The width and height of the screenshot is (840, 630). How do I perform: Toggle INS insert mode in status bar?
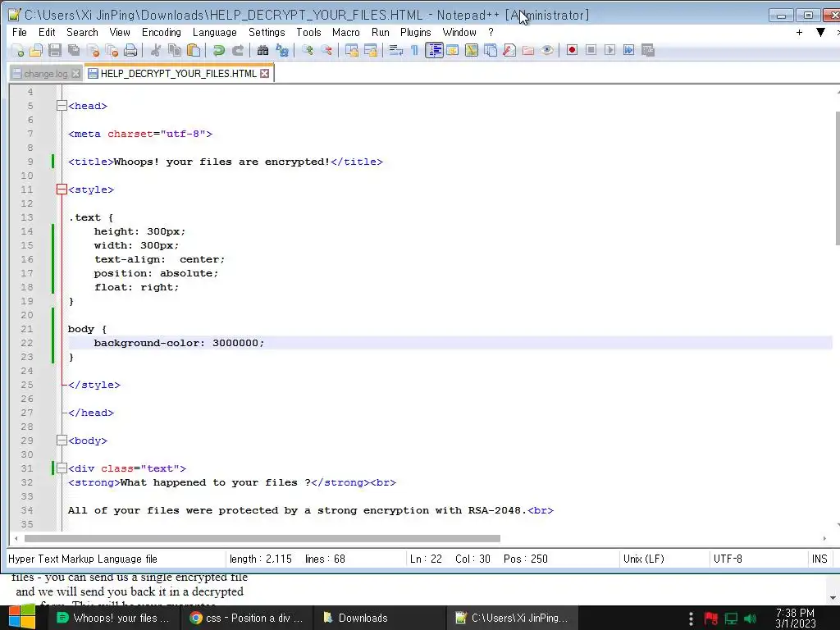[x=819, y=559]
